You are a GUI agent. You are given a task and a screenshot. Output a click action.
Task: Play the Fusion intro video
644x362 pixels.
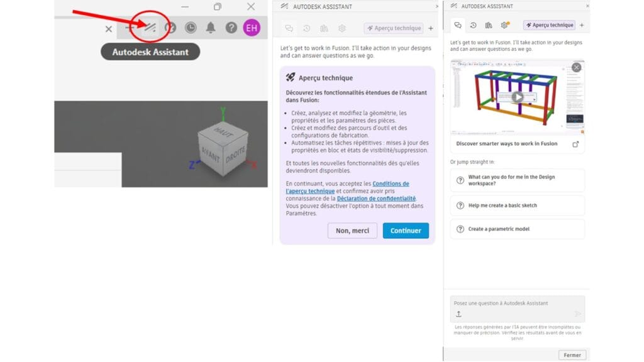click(517, 97)
